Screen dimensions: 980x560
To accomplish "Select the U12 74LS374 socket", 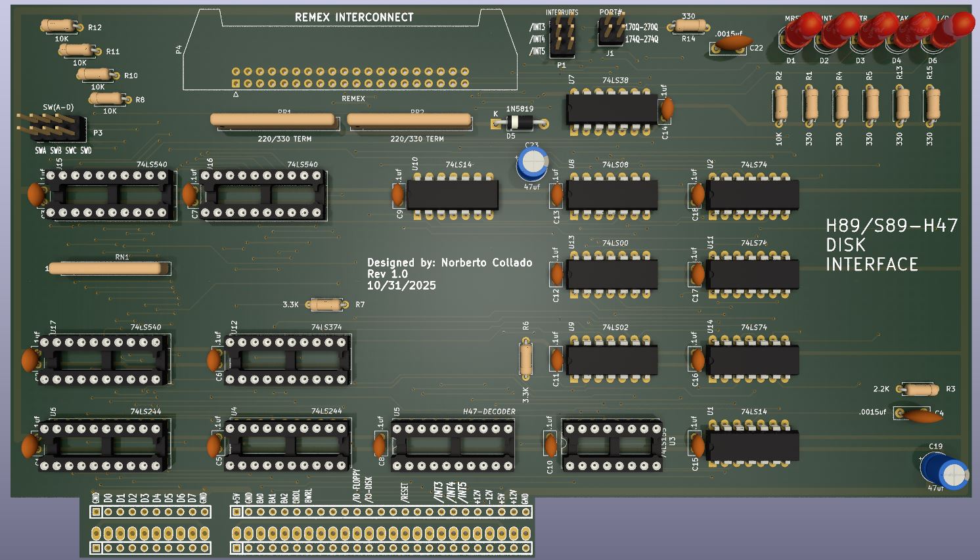I will coord(286,360).
